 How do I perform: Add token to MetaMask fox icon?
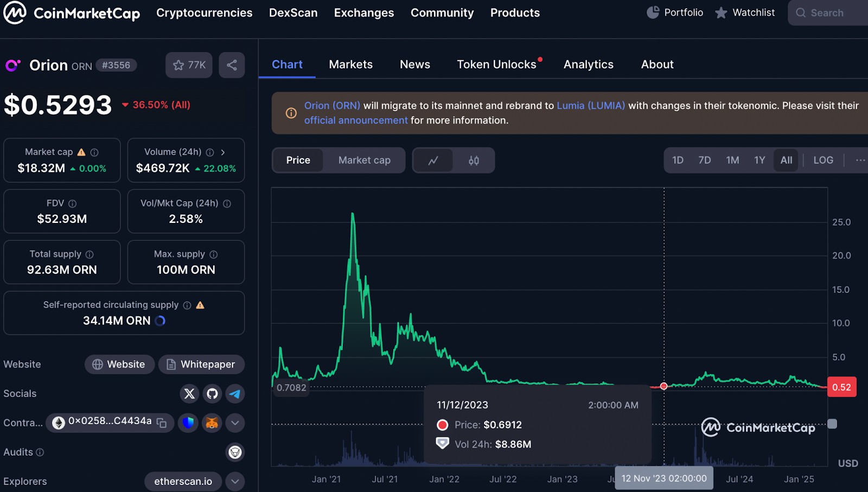tap(212, 423)
